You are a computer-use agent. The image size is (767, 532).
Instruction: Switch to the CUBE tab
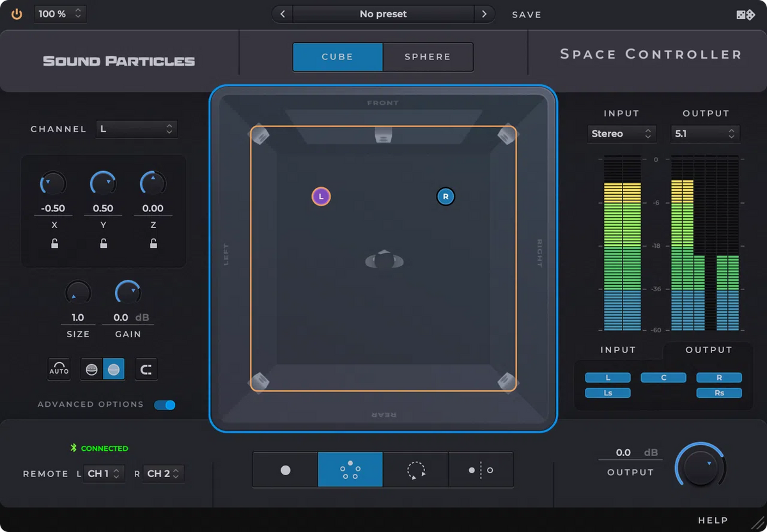337,56
